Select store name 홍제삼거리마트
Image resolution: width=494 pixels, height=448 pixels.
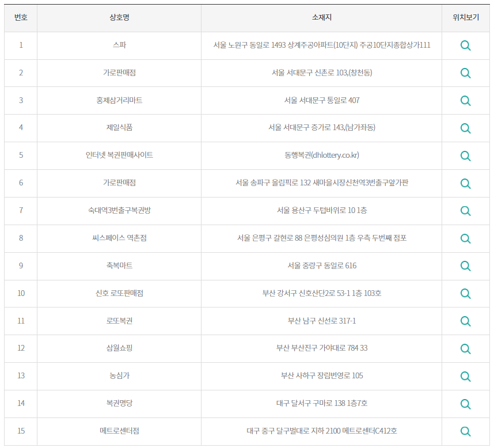119,100
